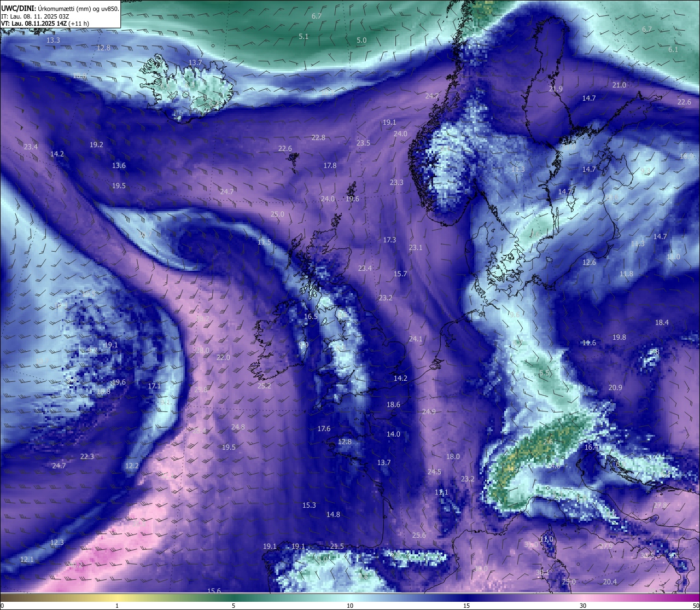700x610 pixels.
Task: Select the 21.5 value label
Action: 337,547
